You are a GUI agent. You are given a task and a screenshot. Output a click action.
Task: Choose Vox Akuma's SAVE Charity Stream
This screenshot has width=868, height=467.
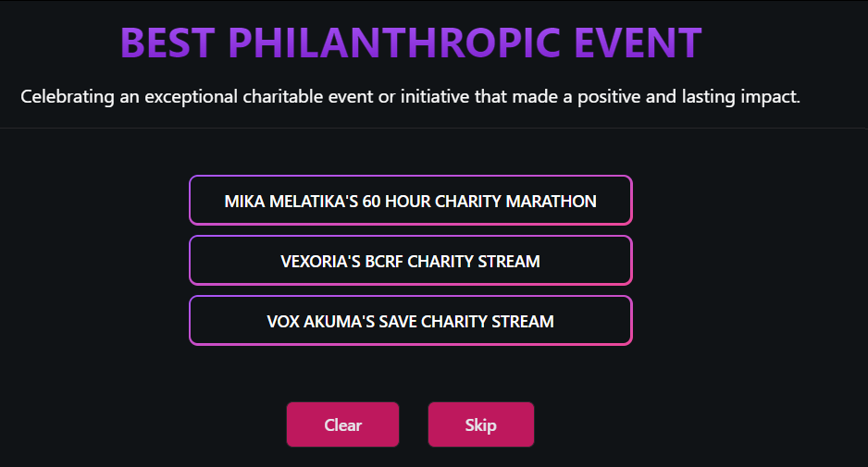coord(410,321)
